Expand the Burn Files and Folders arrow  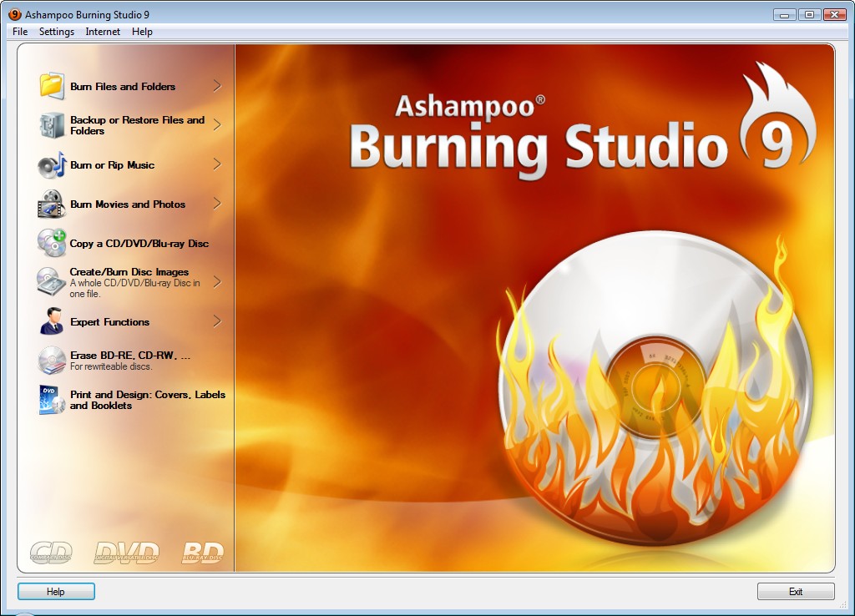[217, 86]
